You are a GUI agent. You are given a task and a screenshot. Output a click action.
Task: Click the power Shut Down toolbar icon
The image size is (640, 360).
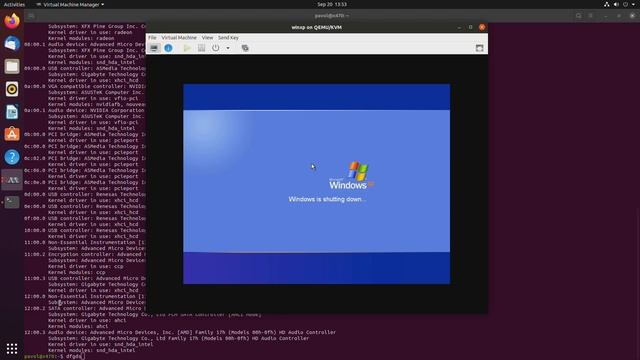pyautogui.click(x=216, y=48)
